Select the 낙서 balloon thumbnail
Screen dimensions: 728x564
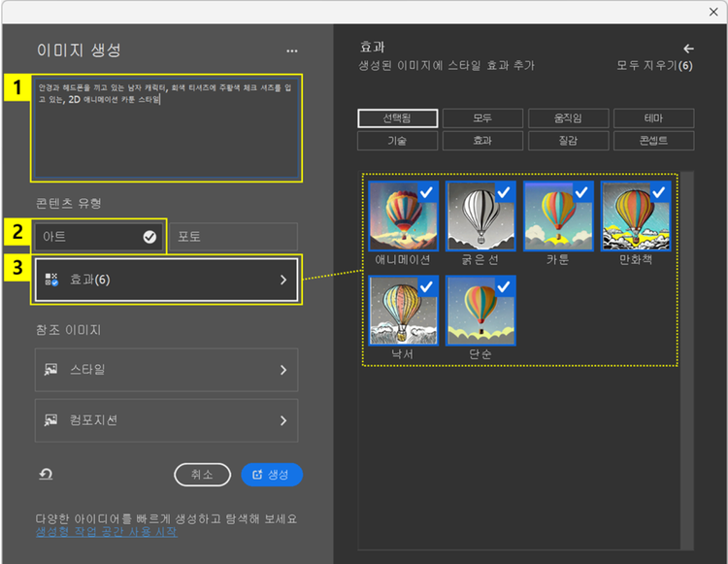(x=403, y=311)
